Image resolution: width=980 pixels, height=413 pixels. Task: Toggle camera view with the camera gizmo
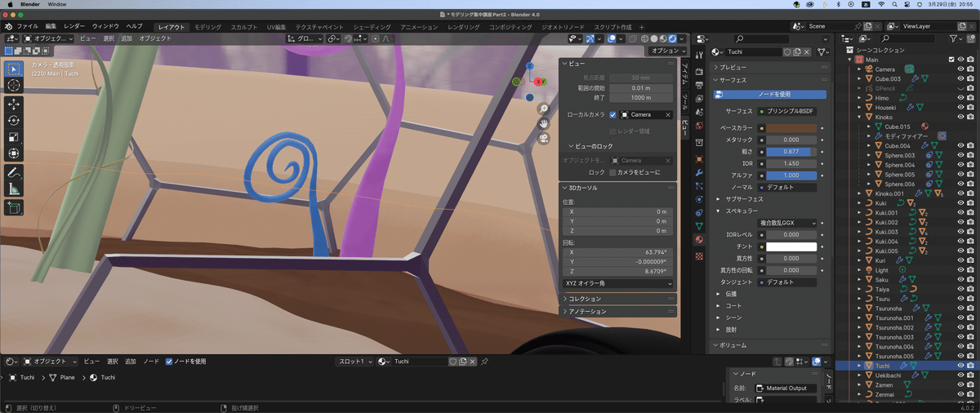coord(543,138)
